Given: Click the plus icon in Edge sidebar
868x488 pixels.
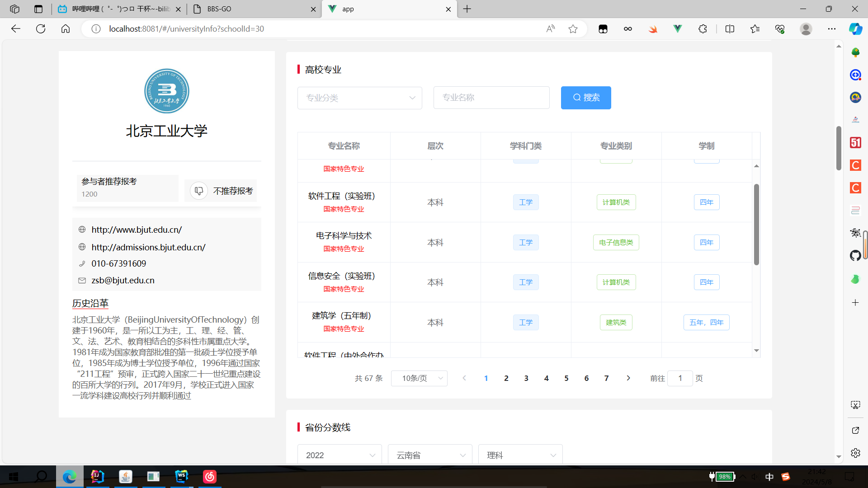Looking at the screenshot, I should pyautogui.click(x=855, y=303).
